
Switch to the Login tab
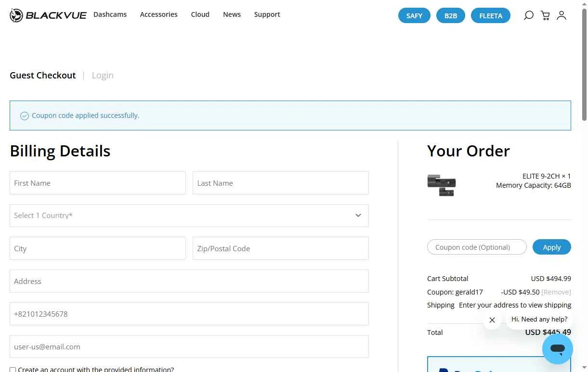(103, 75)
